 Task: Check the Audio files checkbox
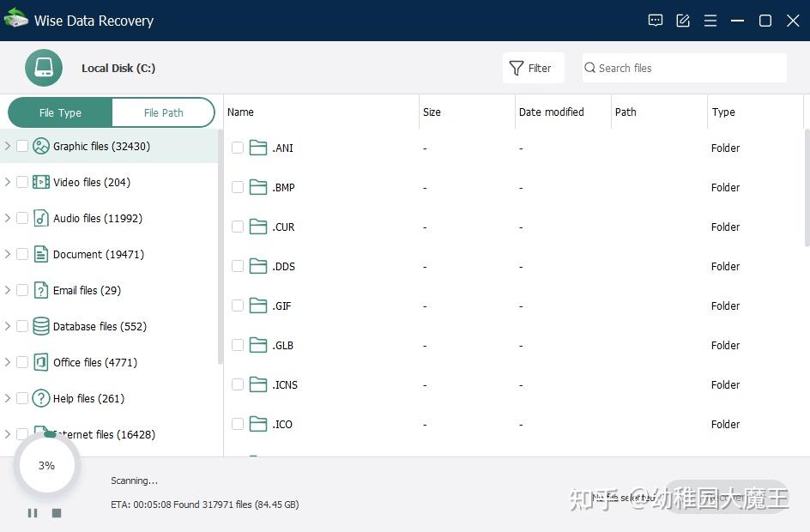coord(21,218)
